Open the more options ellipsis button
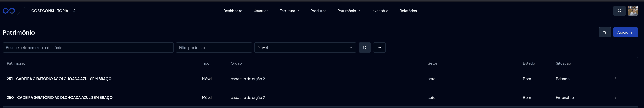 coord(379,47)
